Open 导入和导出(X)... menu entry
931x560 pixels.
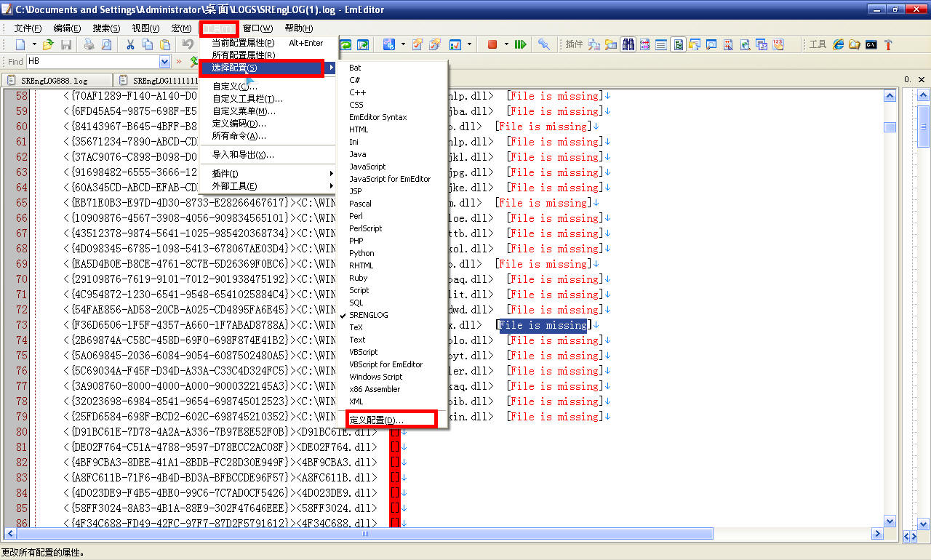(x=243, y=155)
